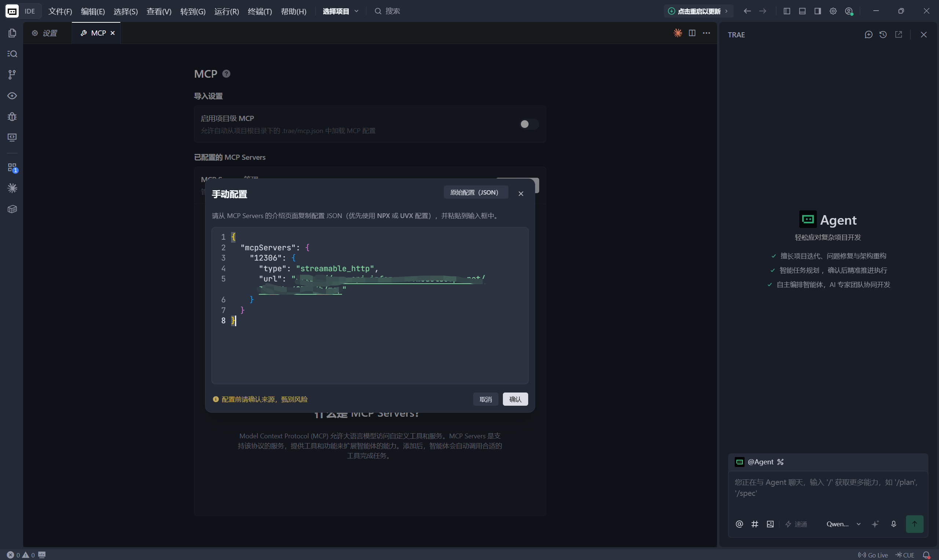939x560 pixels.
Task: Close the MCP tab
Action: (x=113, y=33)
